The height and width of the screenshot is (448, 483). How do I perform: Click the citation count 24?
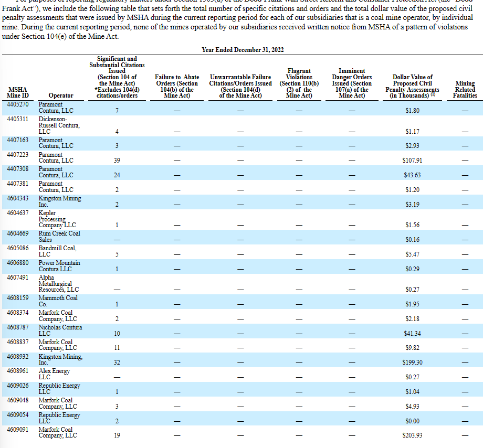click(117, 175)
